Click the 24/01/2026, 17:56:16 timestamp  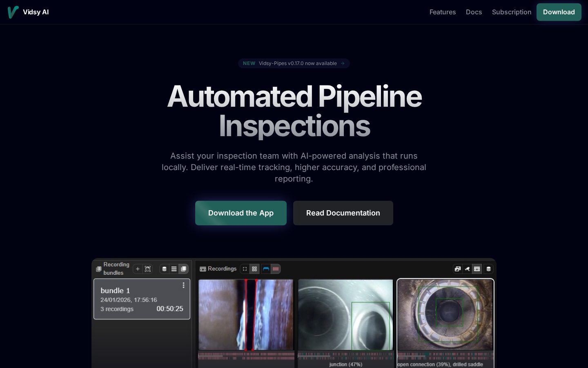click(x=129, y=300)
